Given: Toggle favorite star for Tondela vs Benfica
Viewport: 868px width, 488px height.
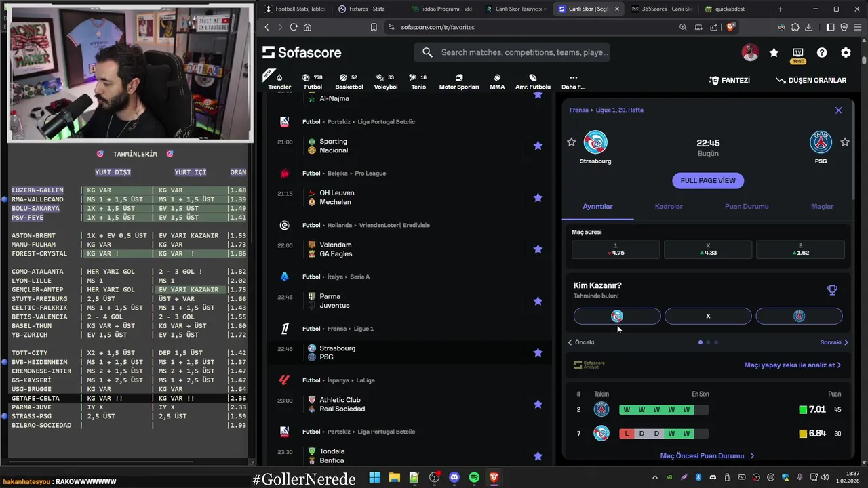Looking at the screenshot, I should pos(538,455).
